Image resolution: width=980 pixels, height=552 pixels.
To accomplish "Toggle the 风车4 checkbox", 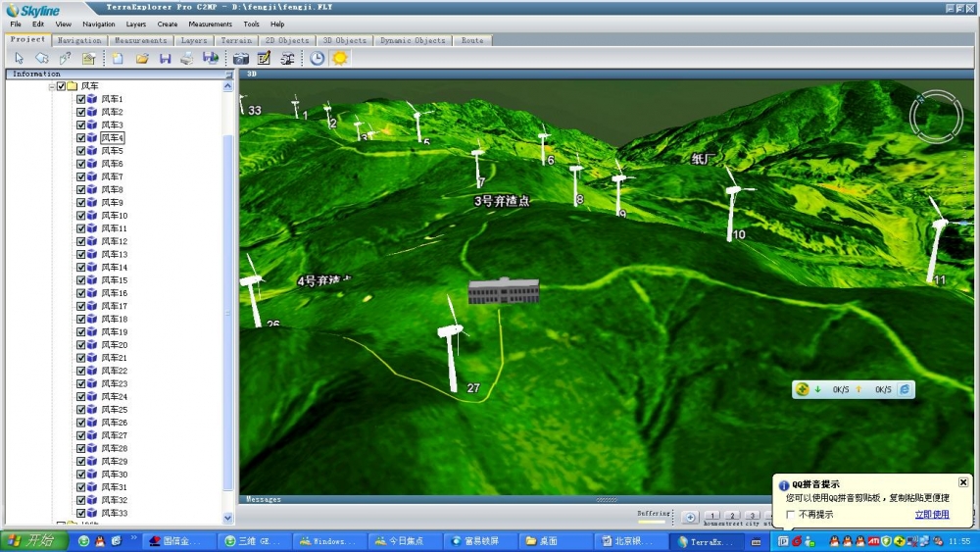I will tap(80, 137).
